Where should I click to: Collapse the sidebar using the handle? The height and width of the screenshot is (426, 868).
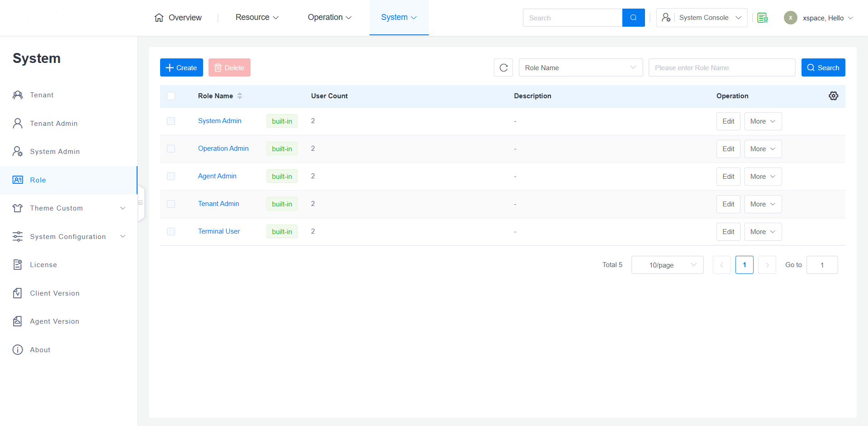141,203
